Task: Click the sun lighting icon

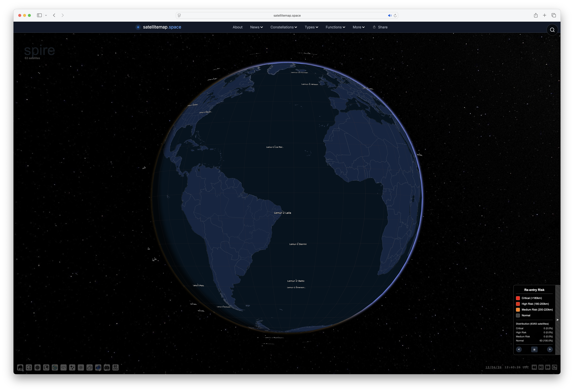Action: pyautogui.click(x=81, y=368)
